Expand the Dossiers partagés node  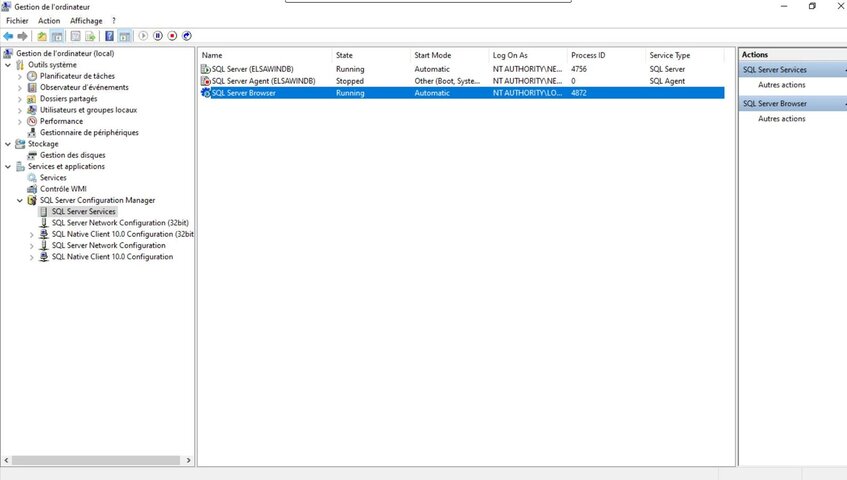(x=20, y=99)
